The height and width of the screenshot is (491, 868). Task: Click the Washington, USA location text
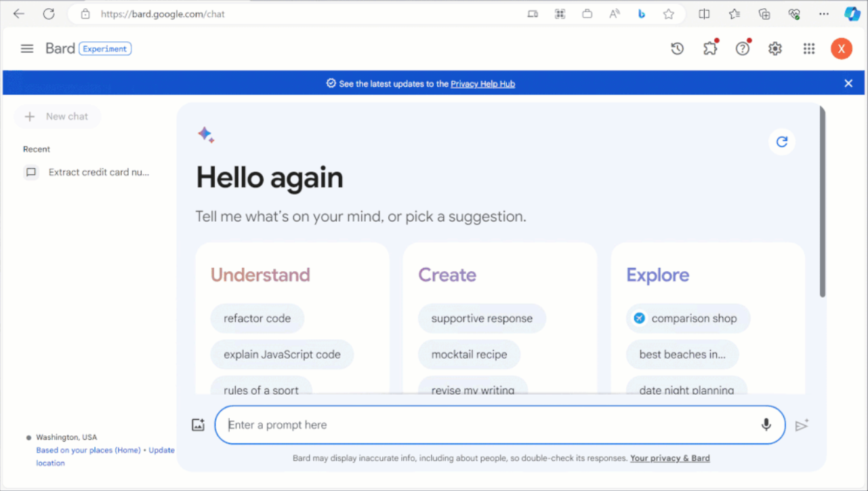[x=66, y=437]
